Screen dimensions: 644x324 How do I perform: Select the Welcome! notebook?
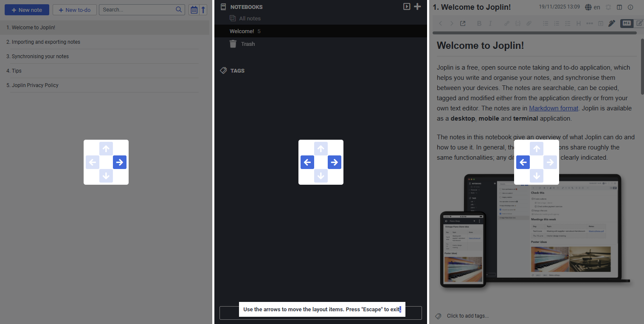(321, 31)
